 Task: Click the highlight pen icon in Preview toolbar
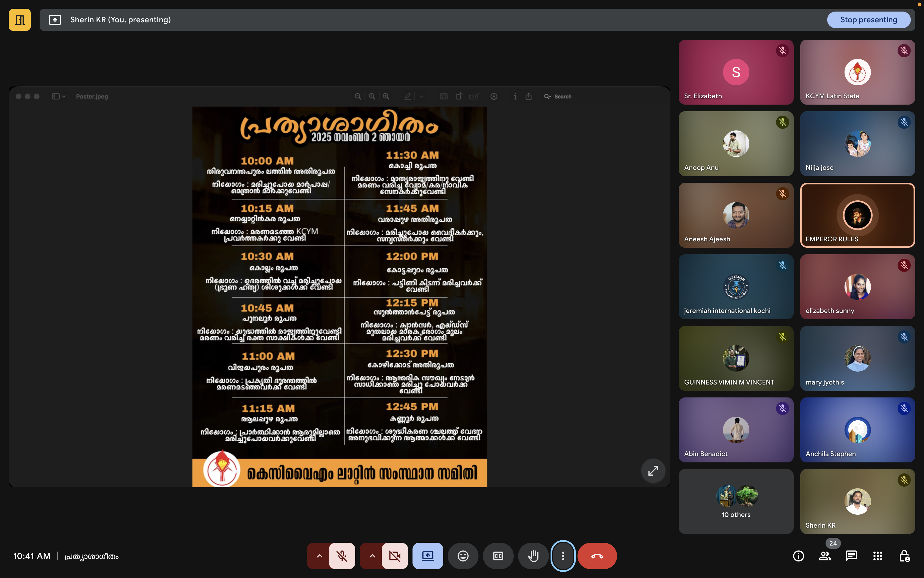[408, 96]
